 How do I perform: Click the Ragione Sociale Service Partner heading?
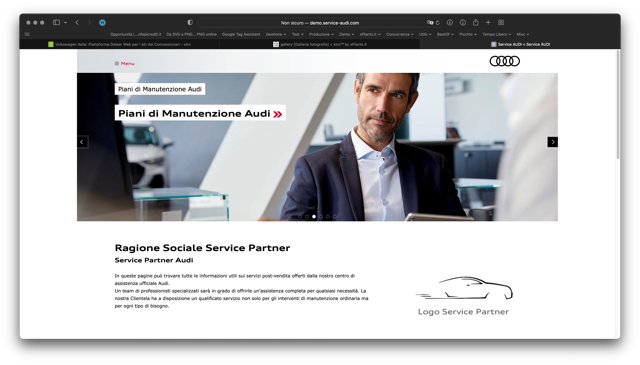coord(202,248)
